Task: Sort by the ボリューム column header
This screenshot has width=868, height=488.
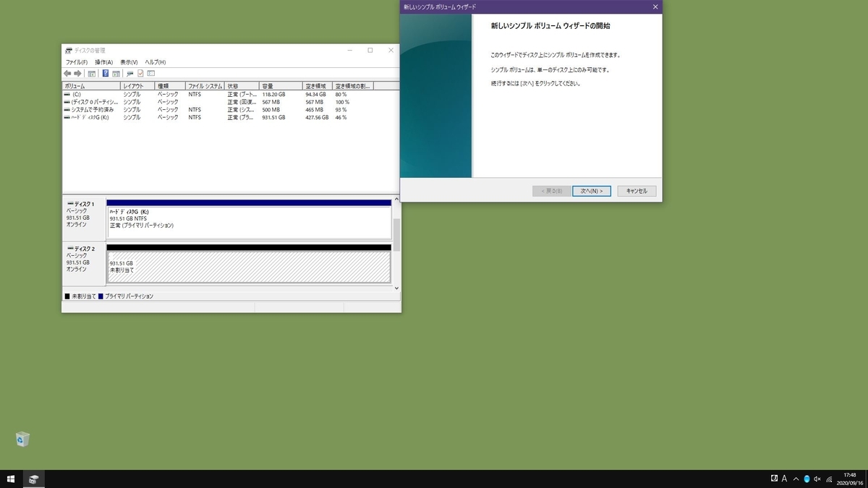Action: (91, 86)
